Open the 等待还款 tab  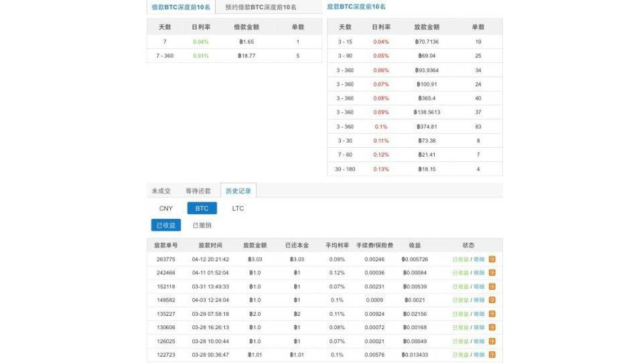click(198, 191)
